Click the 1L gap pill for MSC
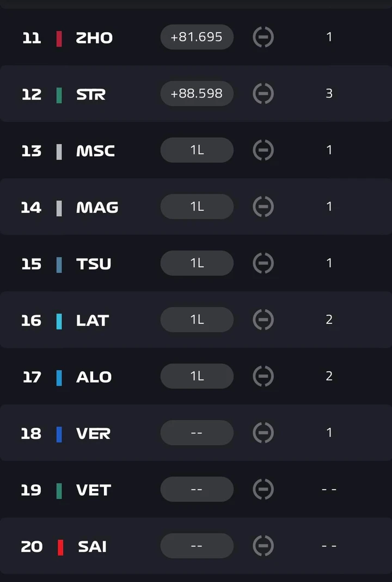The height and width of the screenshot is (582, 392). pos(197,150)
